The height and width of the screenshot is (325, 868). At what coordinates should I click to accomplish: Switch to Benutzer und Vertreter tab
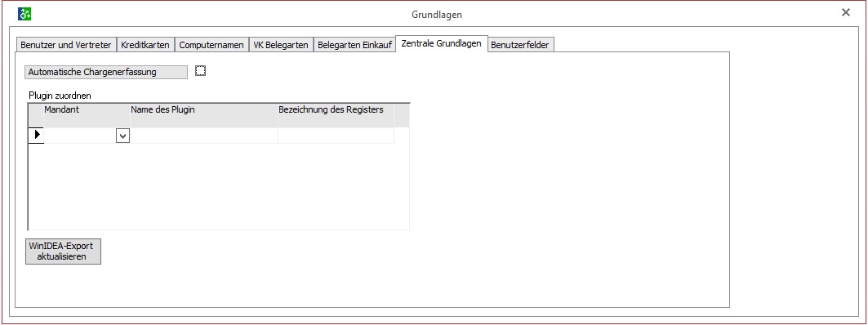click(x=66, y=45)
